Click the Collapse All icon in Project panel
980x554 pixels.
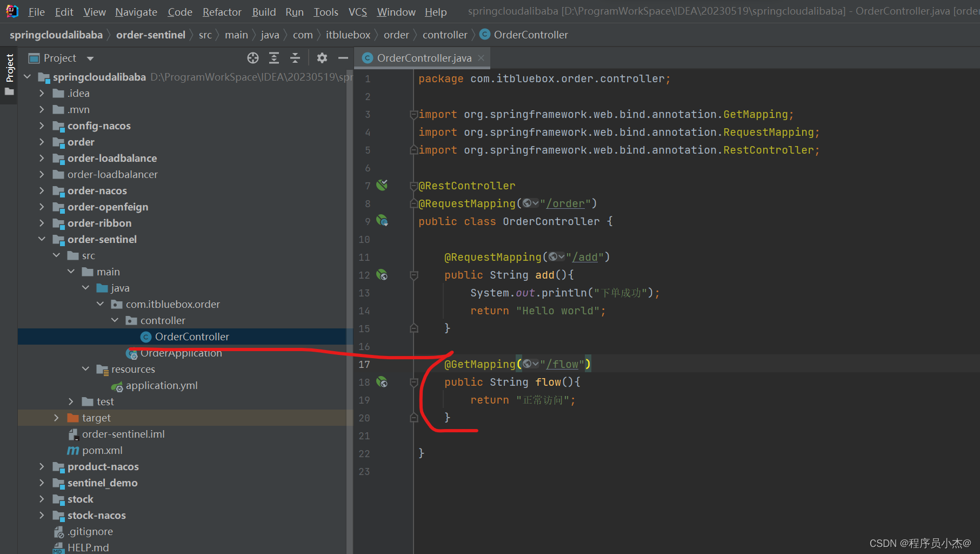pos(295,58)
